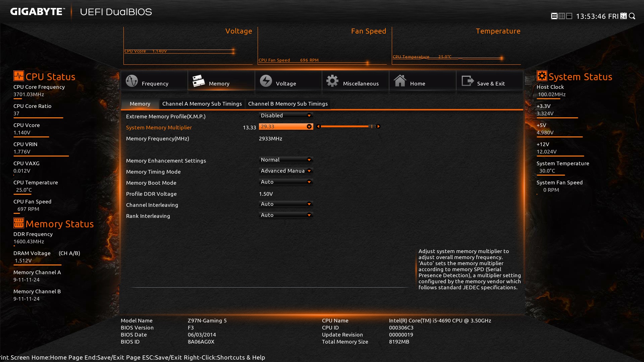
Task: Click the CPU Status waveform icon
Action: [x=19, y=76]
